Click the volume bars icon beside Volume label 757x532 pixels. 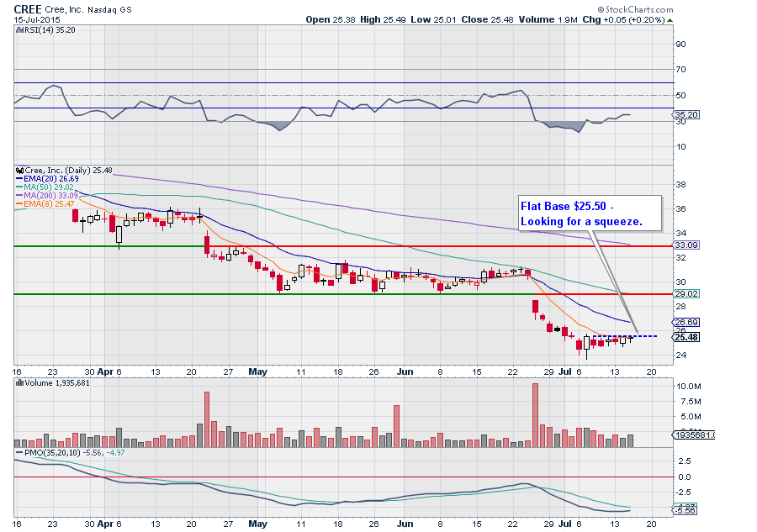[20, 383]
